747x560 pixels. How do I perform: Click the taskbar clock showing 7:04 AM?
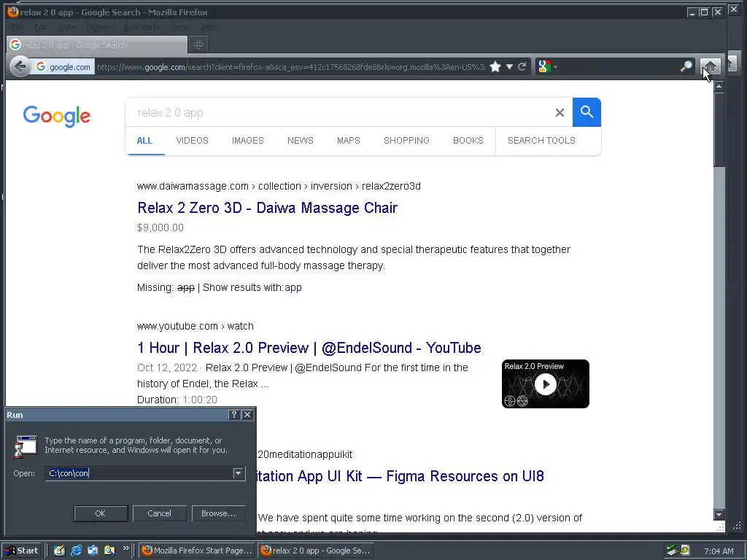tap(719, 551)
